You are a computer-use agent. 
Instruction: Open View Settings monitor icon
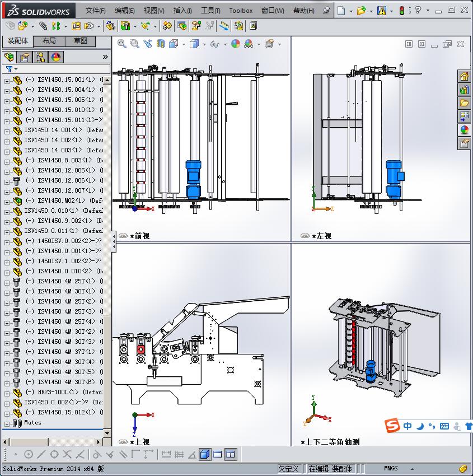point(269,44)
